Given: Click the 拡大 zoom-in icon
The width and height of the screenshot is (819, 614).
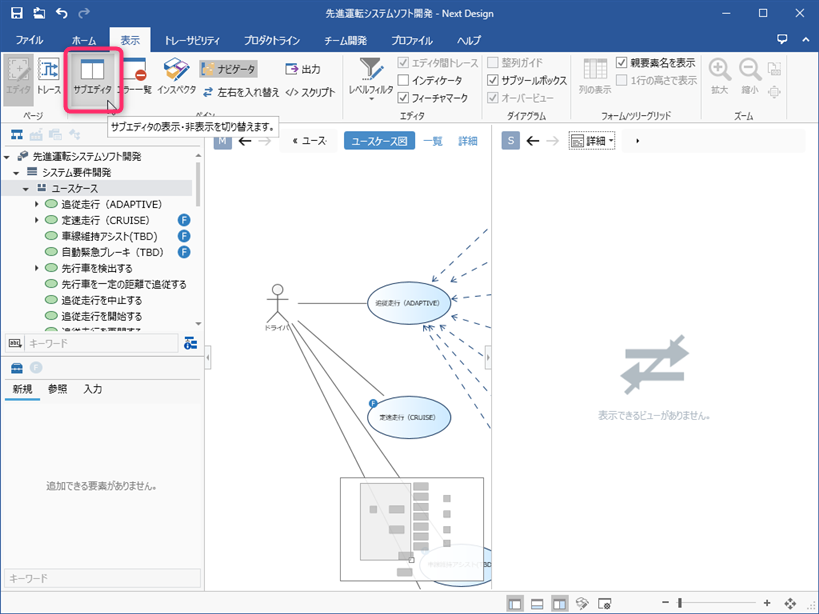Looking at the screenshot, I should (x=719, y=73).
